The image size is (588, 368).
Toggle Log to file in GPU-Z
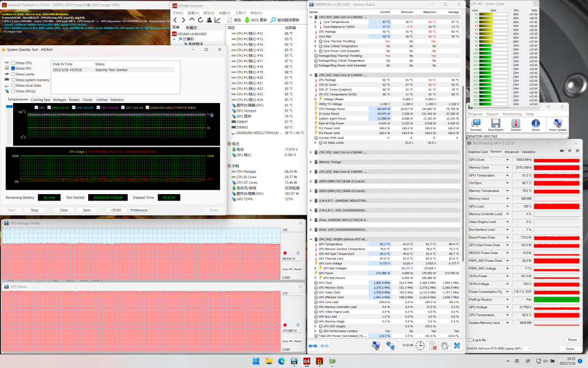pos(471,340)
